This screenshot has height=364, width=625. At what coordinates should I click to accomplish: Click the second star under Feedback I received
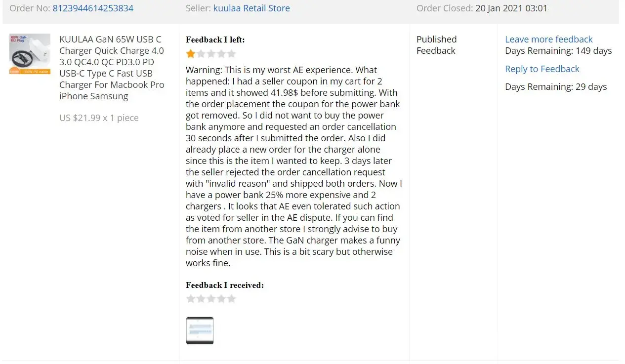[201, 299]
